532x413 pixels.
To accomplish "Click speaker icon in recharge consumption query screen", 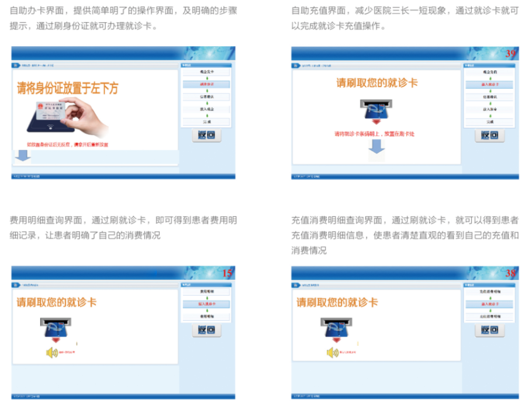I will [x=332, y=352].
